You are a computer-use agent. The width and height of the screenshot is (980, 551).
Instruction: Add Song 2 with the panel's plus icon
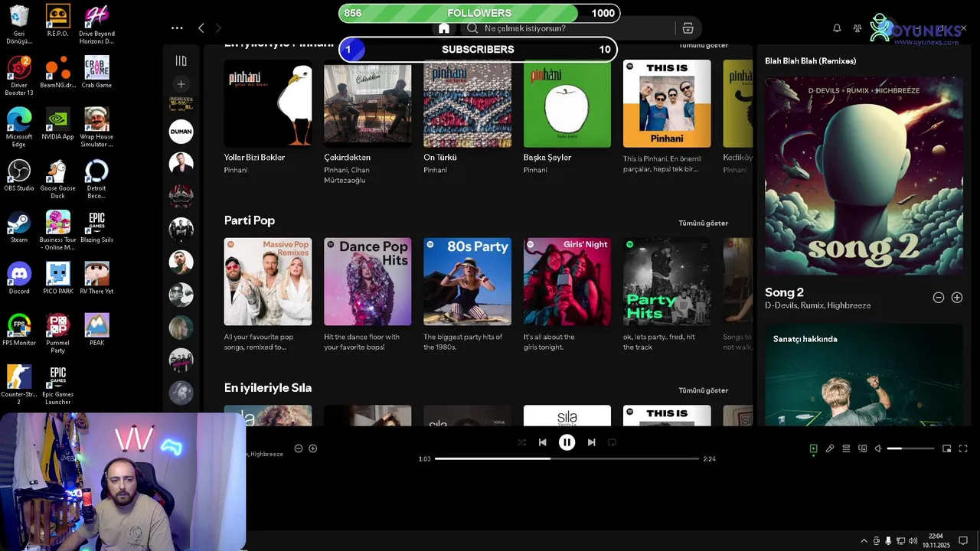[956, 298]
